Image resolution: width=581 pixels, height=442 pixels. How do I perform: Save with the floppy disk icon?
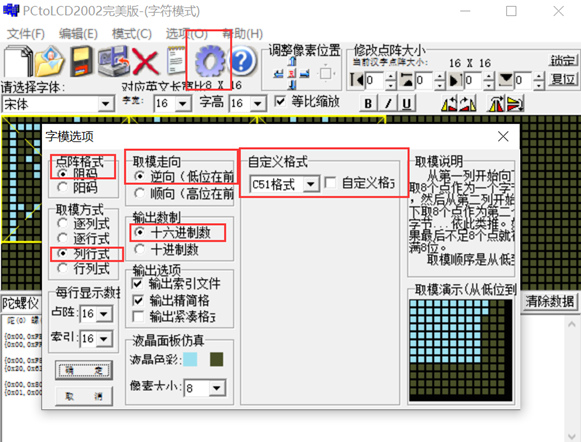(82, 61)
